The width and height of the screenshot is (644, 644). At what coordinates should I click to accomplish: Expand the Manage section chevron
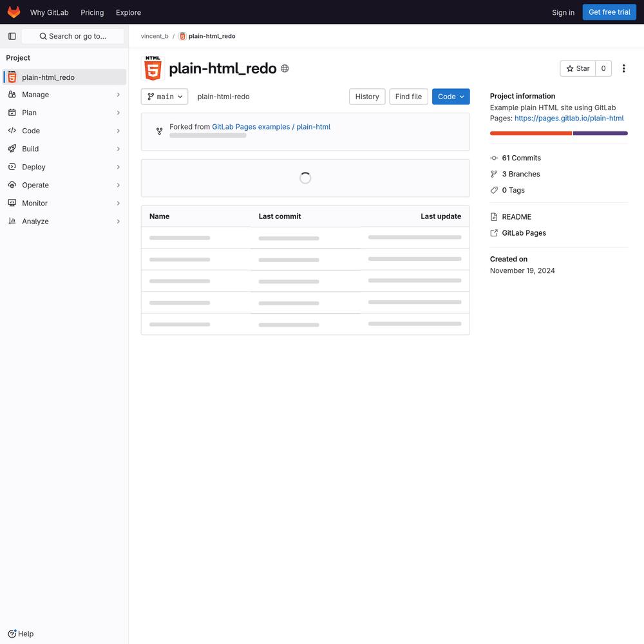pyautogui.click(x=118, y=95)
